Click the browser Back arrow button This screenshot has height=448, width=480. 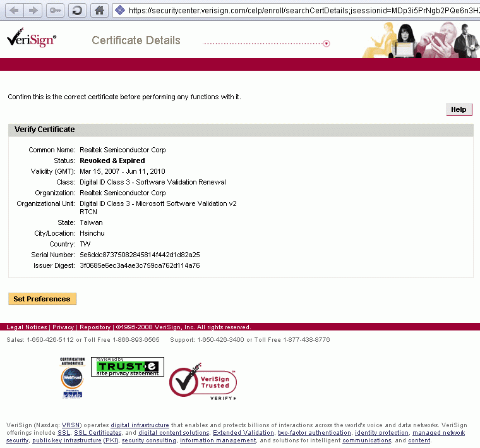(15, 10)
